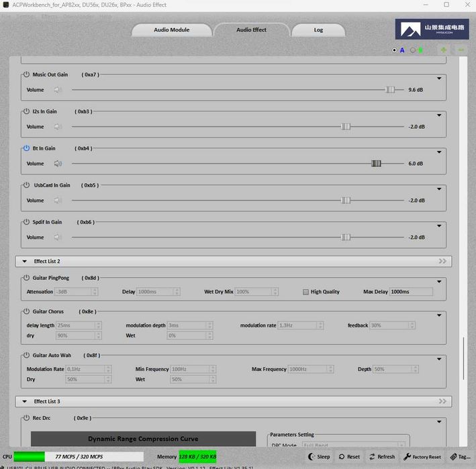
Task: Enable High Quality checkbox in Guitar PingPong
Action: tap(305, 292)
